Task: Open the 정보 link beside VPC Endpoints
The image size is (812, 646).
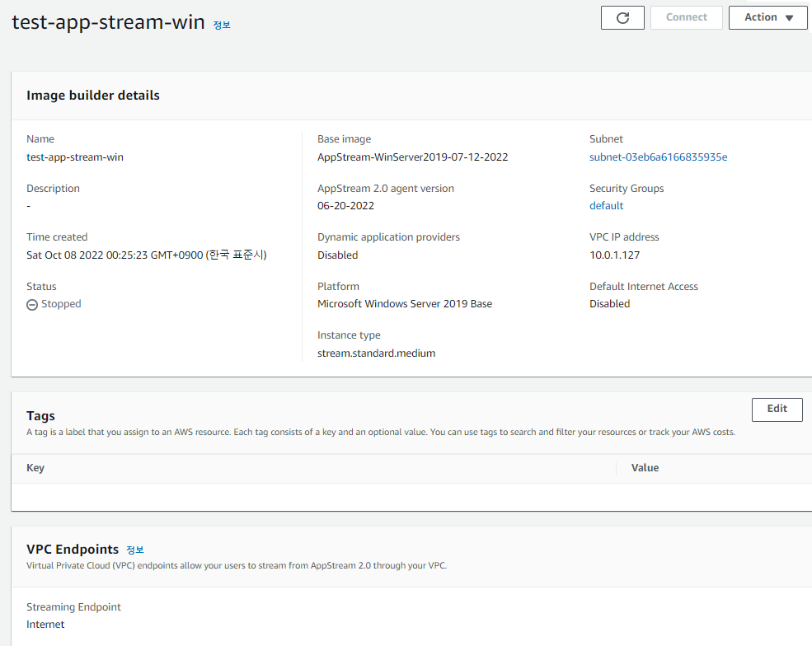Action: (x=135, y=550)
